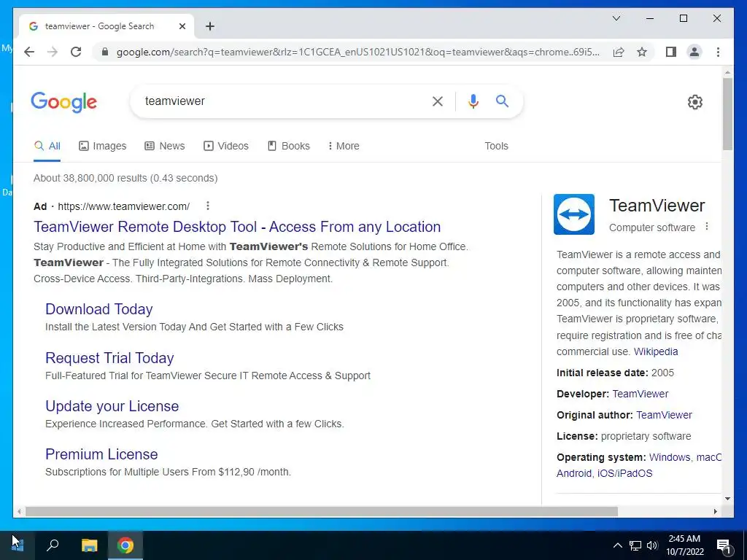Open File Explorer from taskbar
The height and width of the screenshot is (560, 747).
89,545
